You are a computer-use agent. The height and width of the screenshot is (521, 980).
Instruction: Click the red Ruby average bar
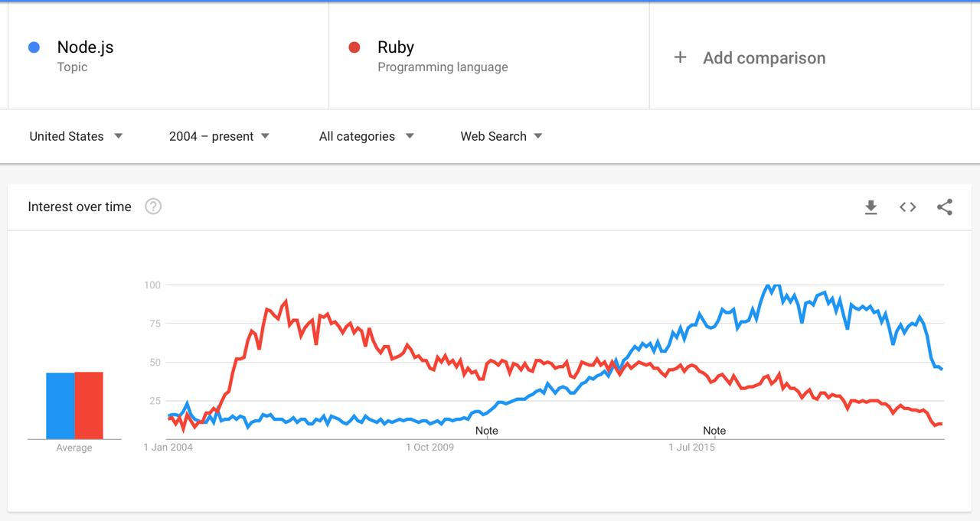click(x=89, y=405)
